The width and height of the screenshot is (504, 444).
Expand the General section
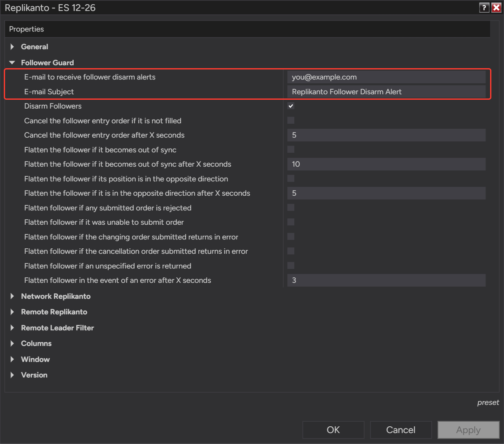(x=12, y=47)
